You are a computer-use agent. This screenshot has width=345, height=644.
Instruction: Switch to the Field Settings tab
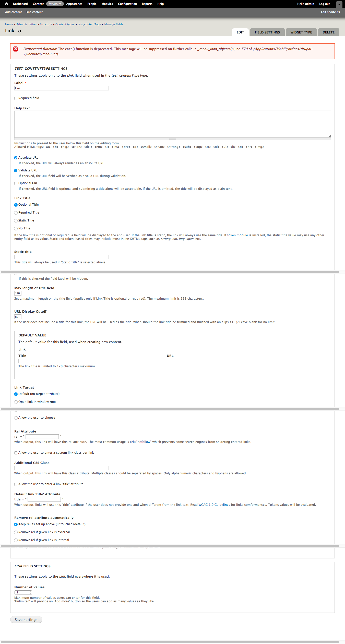(267, 32)
